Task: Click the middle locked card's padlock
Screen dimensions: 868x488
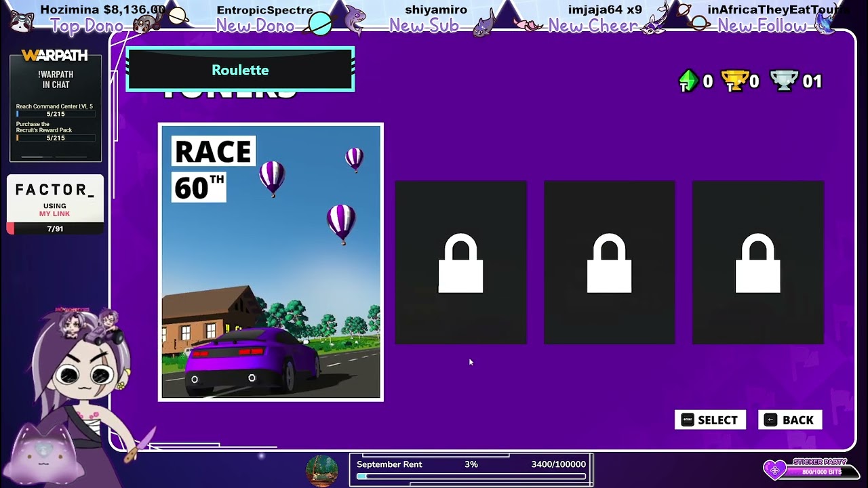Action: pos(609,264)
